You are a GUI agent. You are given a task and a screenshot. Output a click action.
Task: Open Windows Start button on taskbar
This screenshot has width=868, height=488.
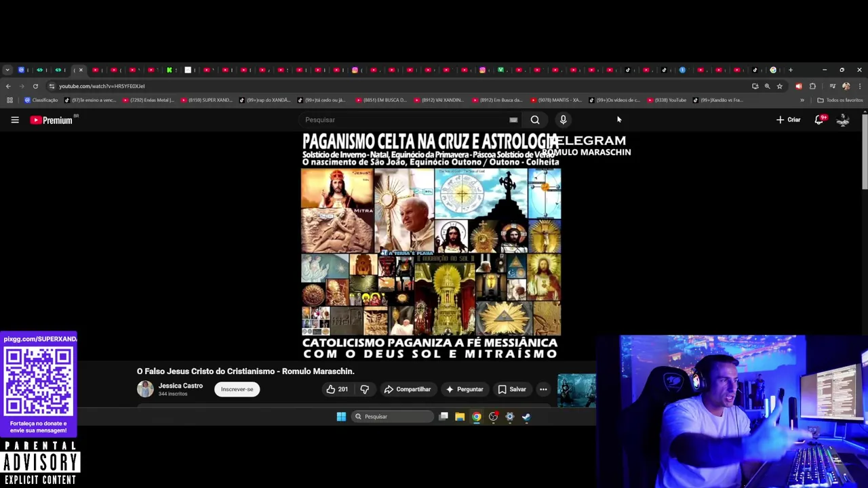[341, 417]
